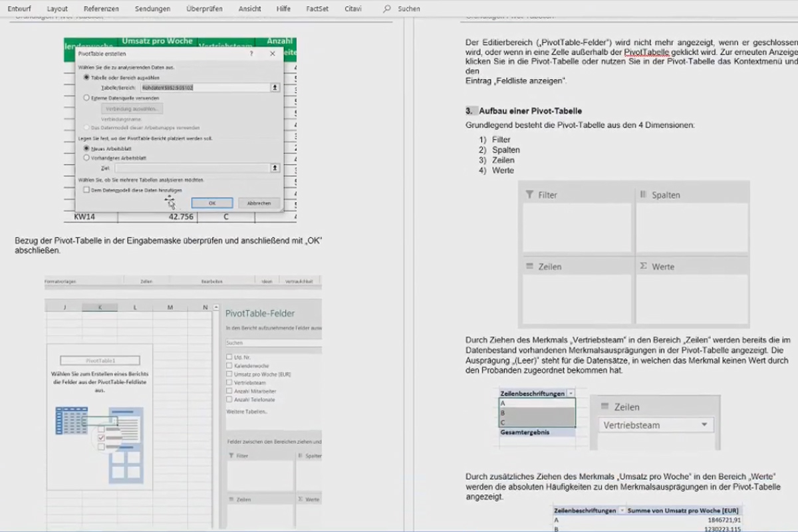The image size is (798, 532).
Task: Click the funnel icon in large Filter area
Action: point(530,195)
